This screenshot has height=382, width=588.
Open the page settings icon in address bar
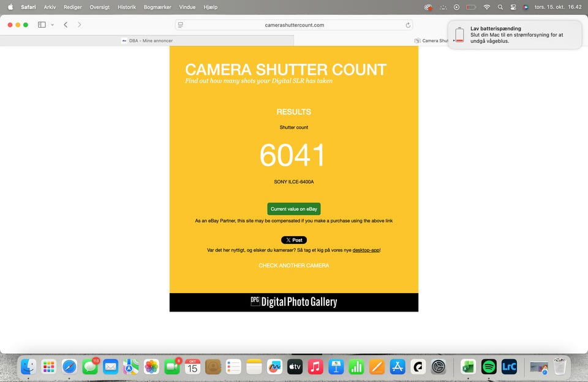(180, 25)
